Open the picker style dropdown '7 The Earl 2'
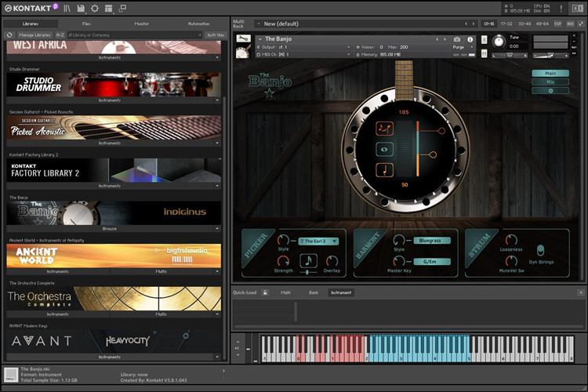 coord(318,241)
